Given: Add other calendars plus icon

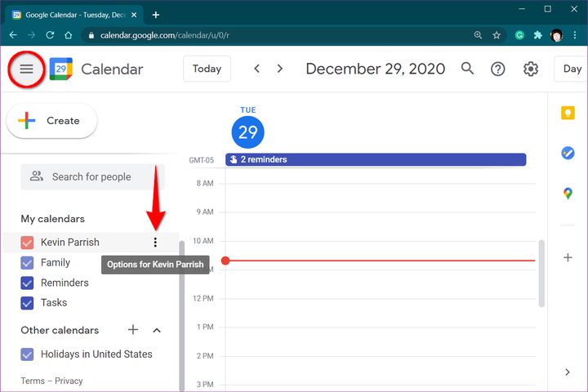Looking at the screenshot, I should click(x=133, y=330).
